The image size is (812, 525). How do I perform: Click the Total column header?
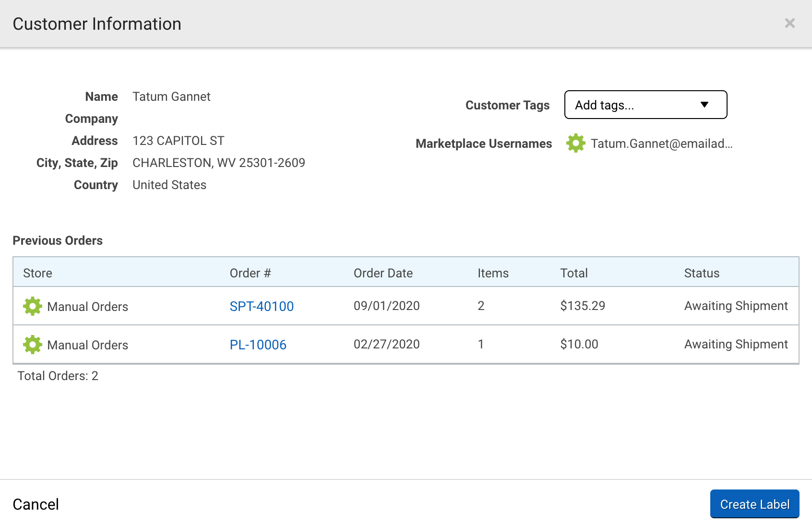[573, 273]
